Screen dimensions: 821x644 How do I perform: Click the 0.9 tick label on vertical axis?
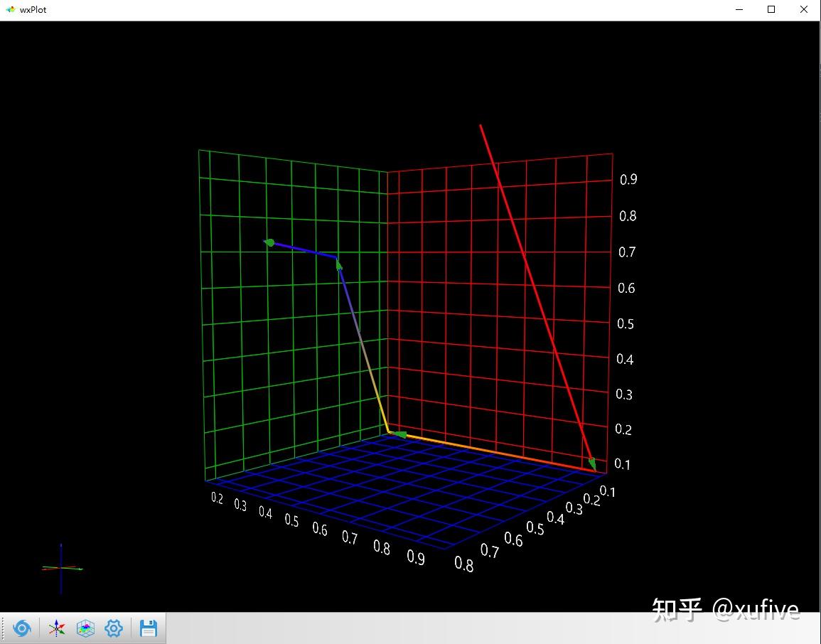628,180
